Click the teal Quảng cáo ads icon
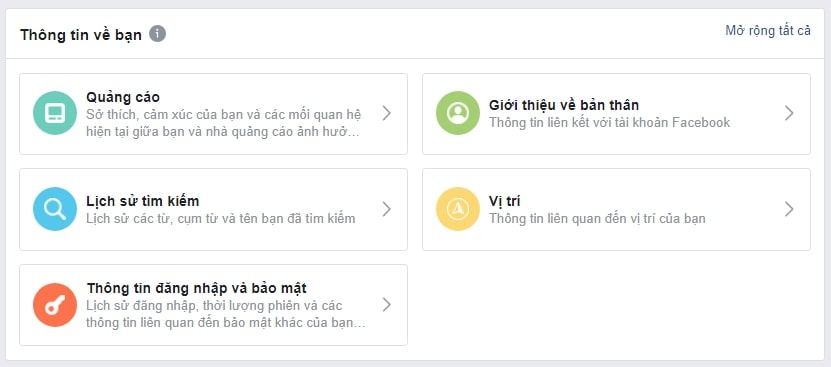 55,113
